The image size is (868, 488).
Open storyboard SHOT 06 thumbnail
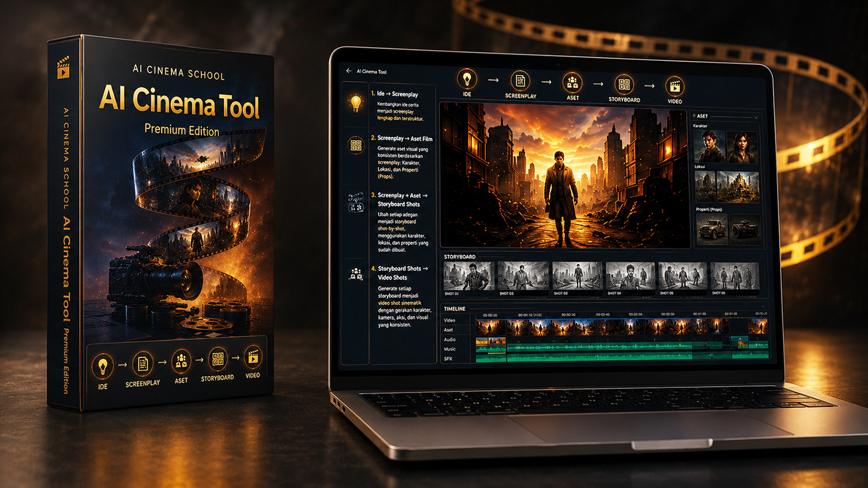(735, 276)
